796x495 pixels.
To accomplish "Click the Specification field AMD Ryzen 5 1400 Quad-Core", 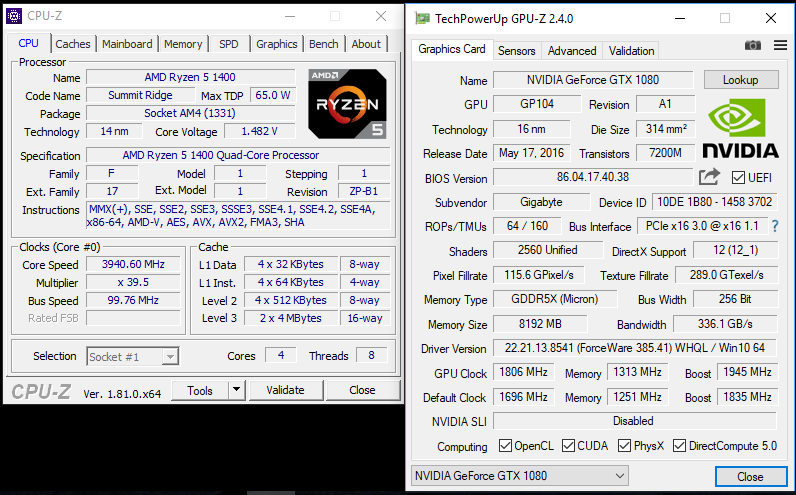I will [238, 155].
